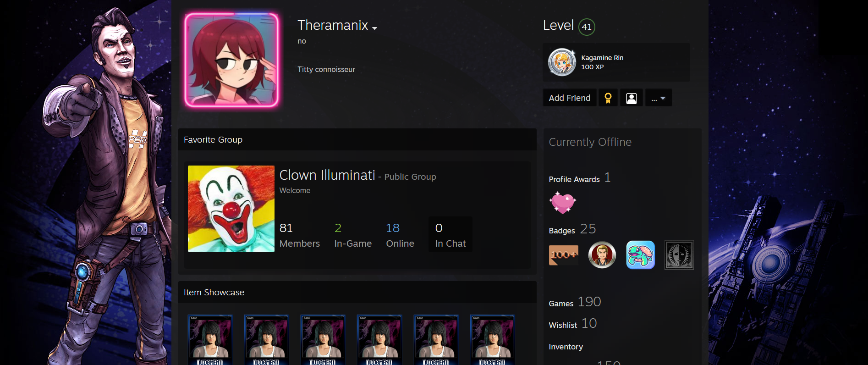
Task: Click the pink heart profile award
Action: 562,203
